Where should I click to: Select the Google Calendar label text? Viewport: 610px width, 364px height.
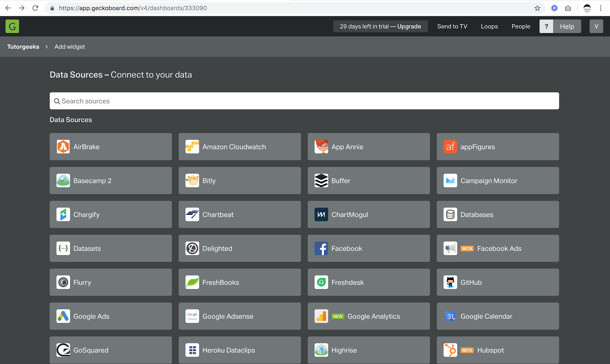(x=486, y=316)
